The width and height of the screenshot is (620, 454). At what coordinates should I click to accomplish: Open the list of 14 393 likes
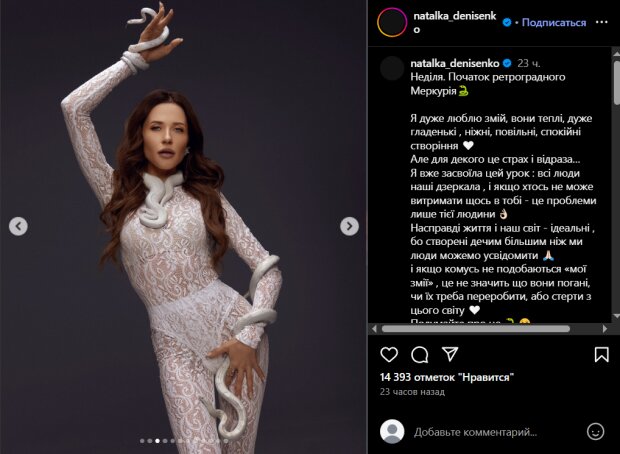click(447, 377)
